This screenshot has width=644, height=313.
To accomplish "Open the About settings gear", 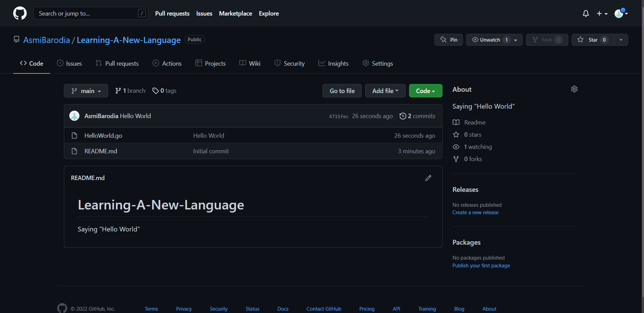I will [574, 89].
